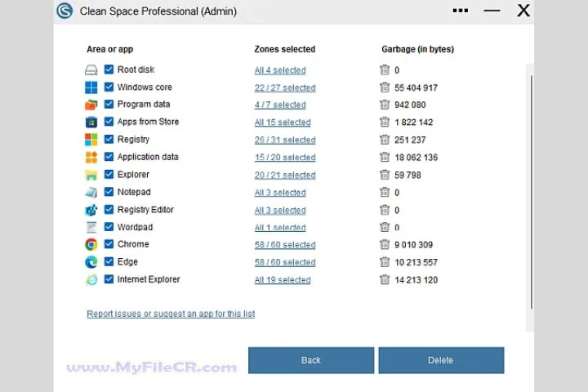
Task: Click the Wordpad document icon
Action: pos(91,227)
